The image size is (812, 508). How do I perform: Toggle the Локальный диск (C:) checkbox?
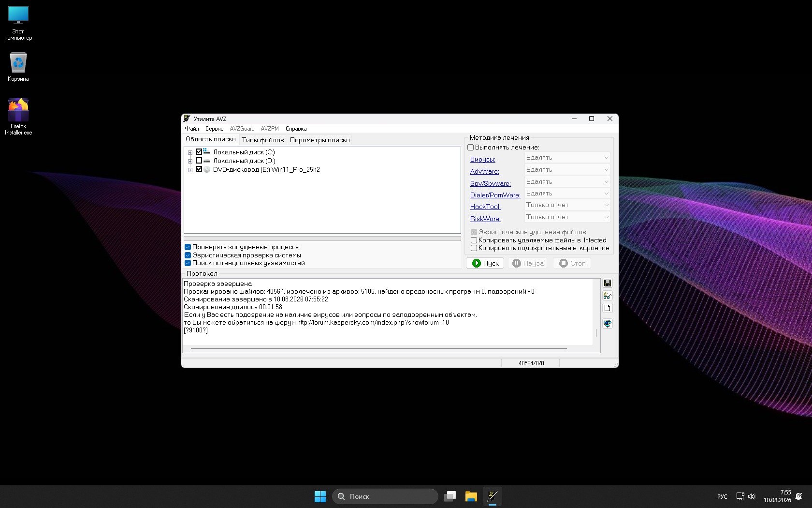199,152
